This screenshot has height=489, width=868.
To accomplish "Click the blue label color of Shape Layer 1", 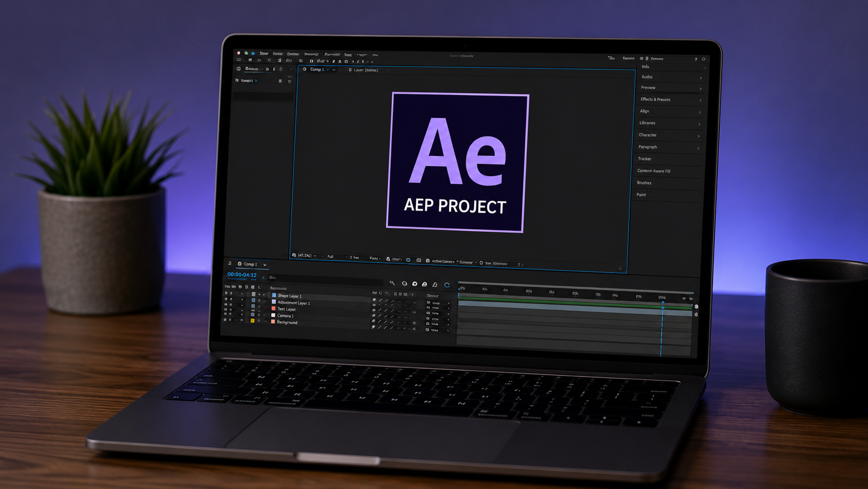I will (274, 295).
